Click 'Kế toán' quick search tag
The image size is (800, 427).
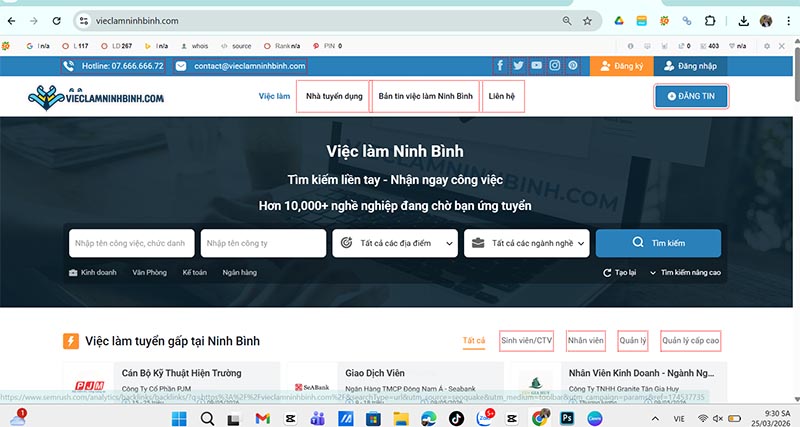194,272
